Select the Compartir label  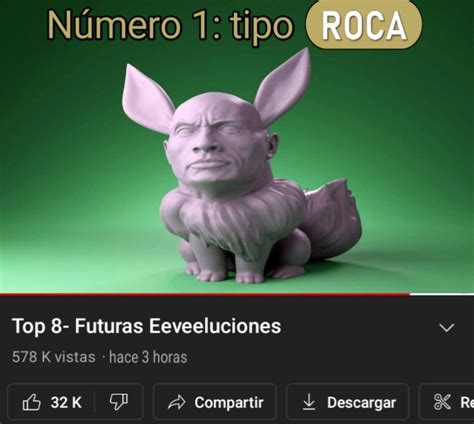[x=229, y=403]
